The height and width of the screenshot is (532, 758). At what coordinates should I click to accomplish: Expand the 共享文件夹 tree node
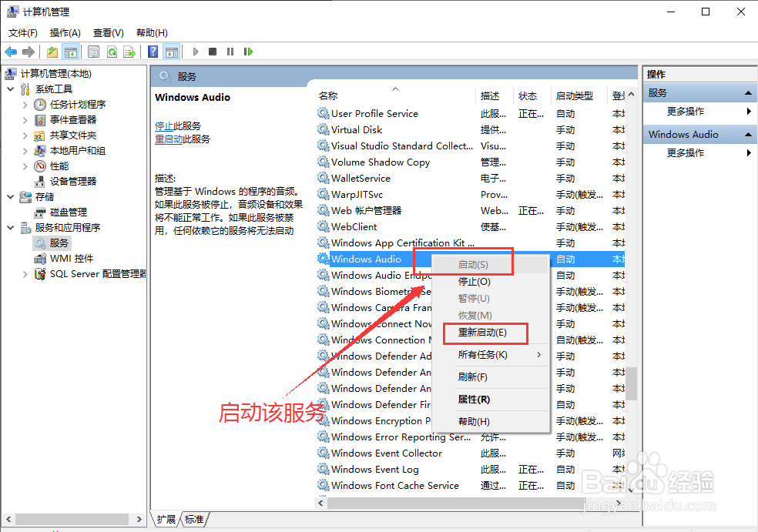click(x=25, y=136)
